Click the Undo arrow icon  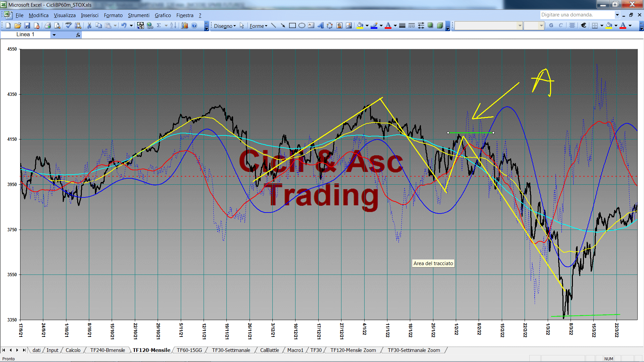(x=124, y=25)
